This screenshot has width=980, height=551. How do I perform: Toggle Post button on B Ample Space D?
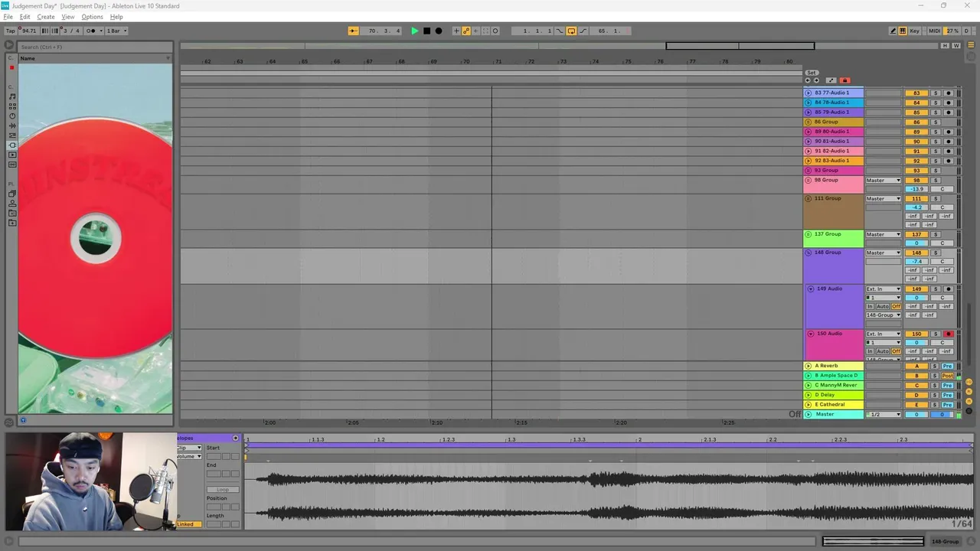pyautogui.click(x=947, y=376)
